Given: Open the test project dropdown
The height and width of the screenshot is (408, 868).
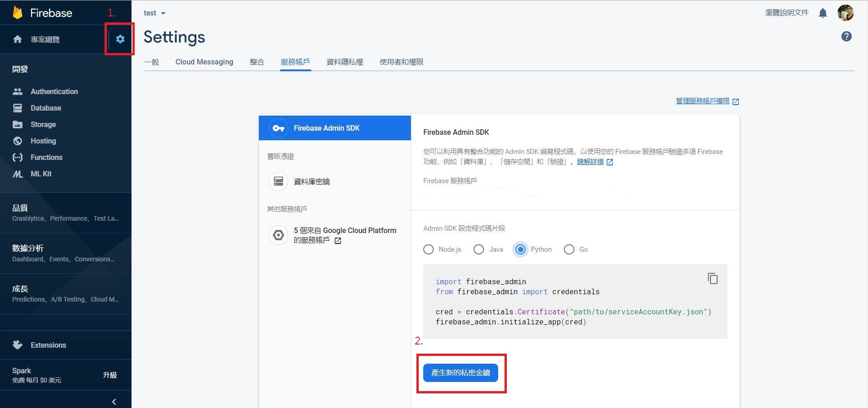Looking at the screenshot, I should click(154, 13).
